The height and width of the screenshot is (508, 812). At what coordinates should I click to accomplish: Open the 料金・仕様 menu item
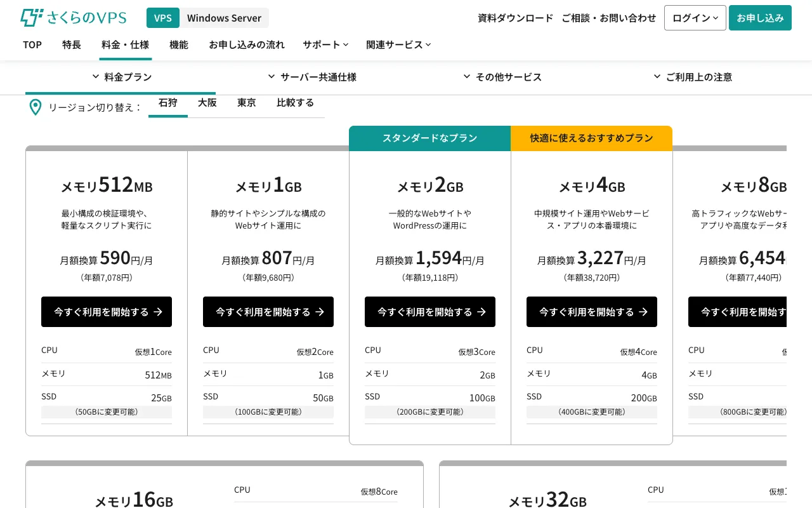pos(125,44)
